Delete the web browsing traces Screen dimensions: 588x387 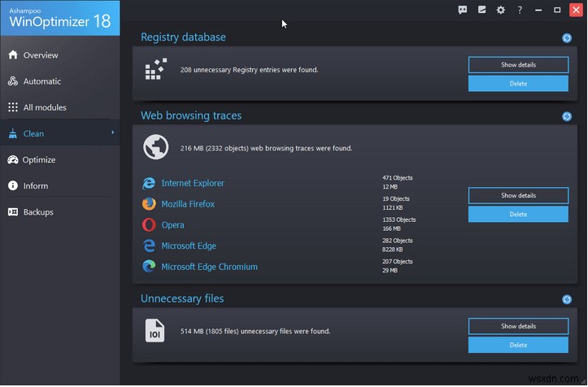click(x=518, y=215)
